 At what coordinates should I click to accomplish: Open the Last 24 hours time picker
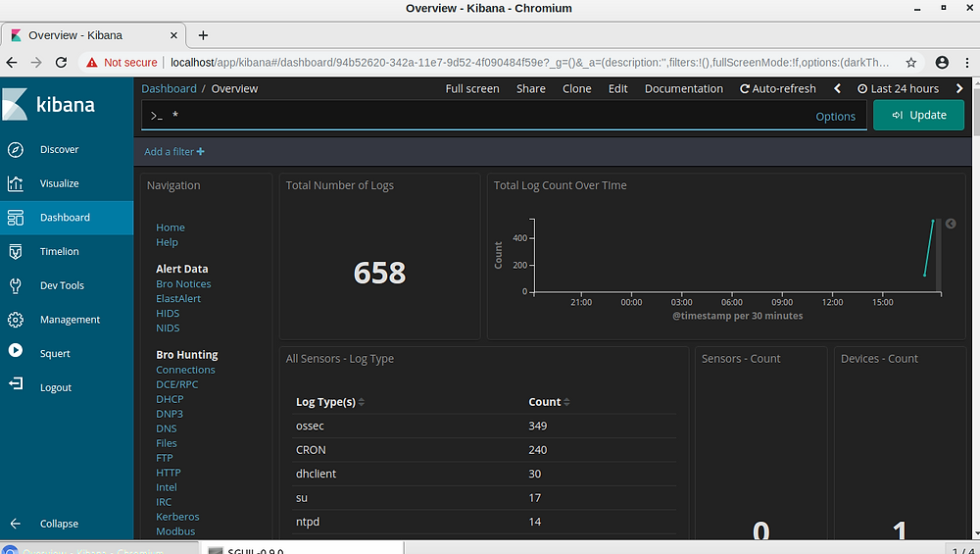[x=898, y=89]
